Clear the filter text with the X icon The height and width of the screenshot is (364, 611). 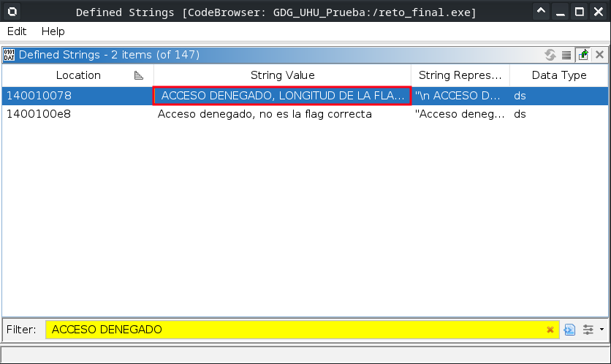coord(550,330)
